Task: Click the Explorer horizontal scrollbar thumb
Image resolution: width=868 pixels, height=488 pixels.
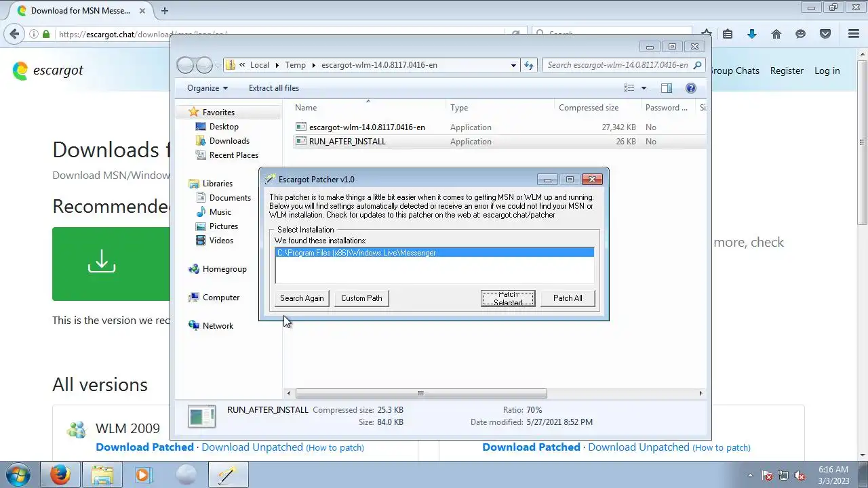Action: [421, 393]
